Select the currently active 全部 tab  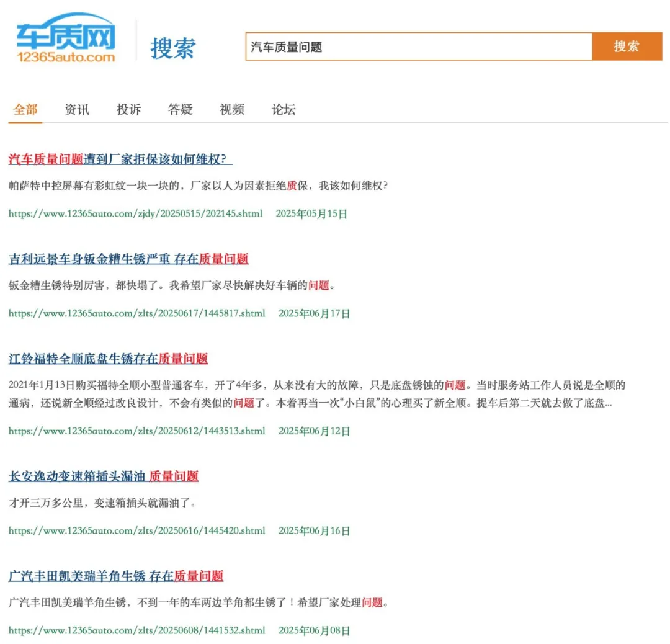click(25, 109)
